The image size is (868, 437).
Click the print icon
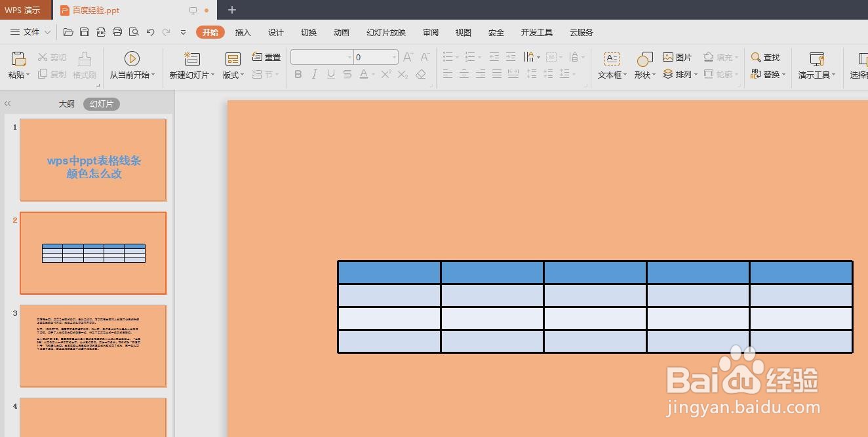tap(117, 32)
